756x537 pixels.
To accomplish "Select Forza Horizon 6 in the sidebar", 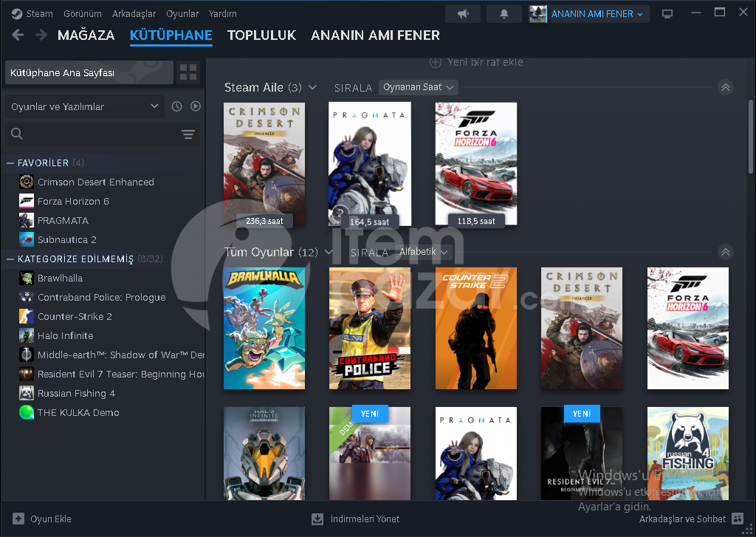I will 73,201.
